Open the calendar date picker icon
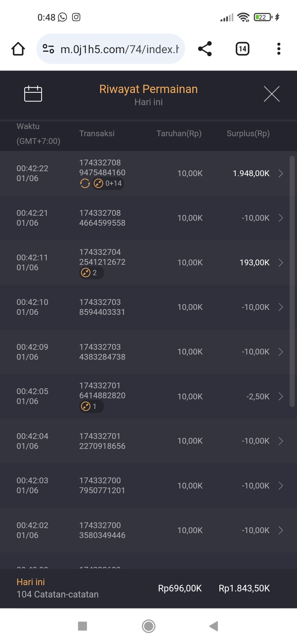 33,94
